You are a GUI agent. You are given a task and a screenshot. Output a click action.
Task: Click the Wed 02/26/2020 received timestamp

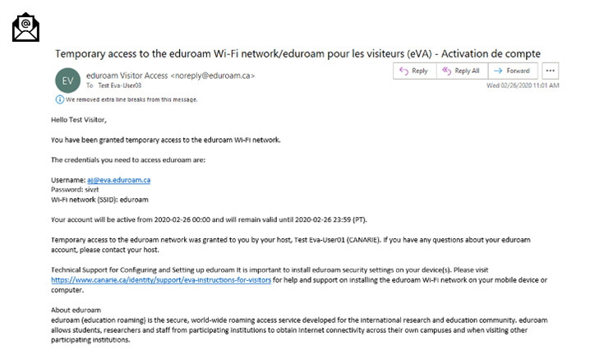point(523,85)
